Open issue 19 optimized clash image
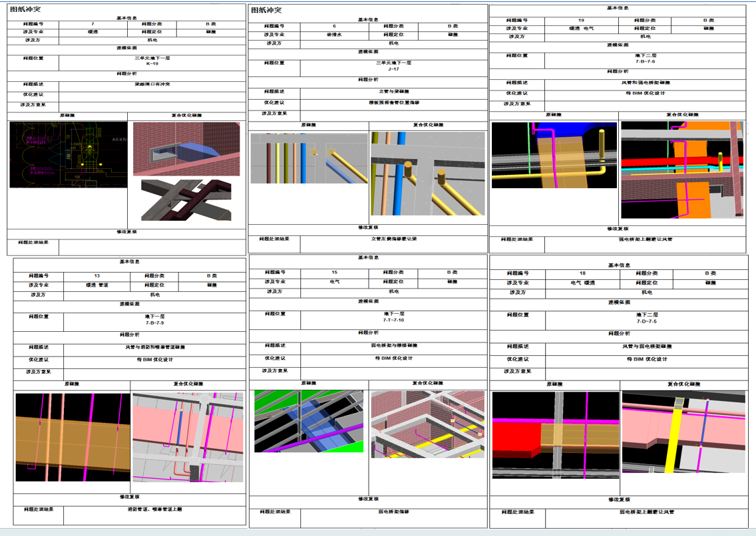 point(682,170)
